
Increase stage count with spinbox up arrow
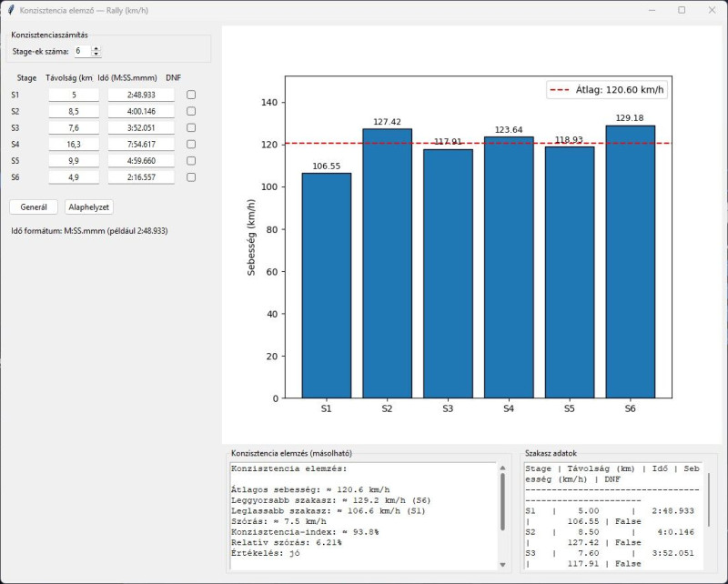pos(96,49)
